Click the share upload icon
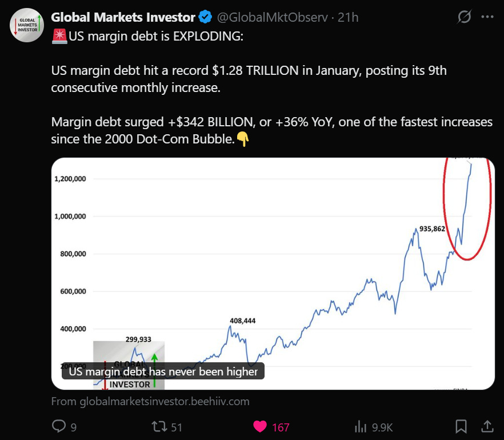 coord(487,426)
